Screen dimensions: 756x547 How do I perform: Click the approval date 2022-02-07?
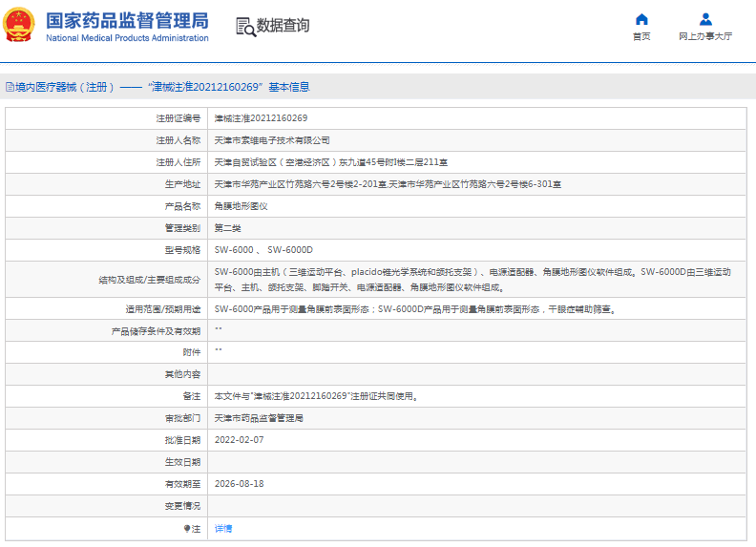pos(239,440)
